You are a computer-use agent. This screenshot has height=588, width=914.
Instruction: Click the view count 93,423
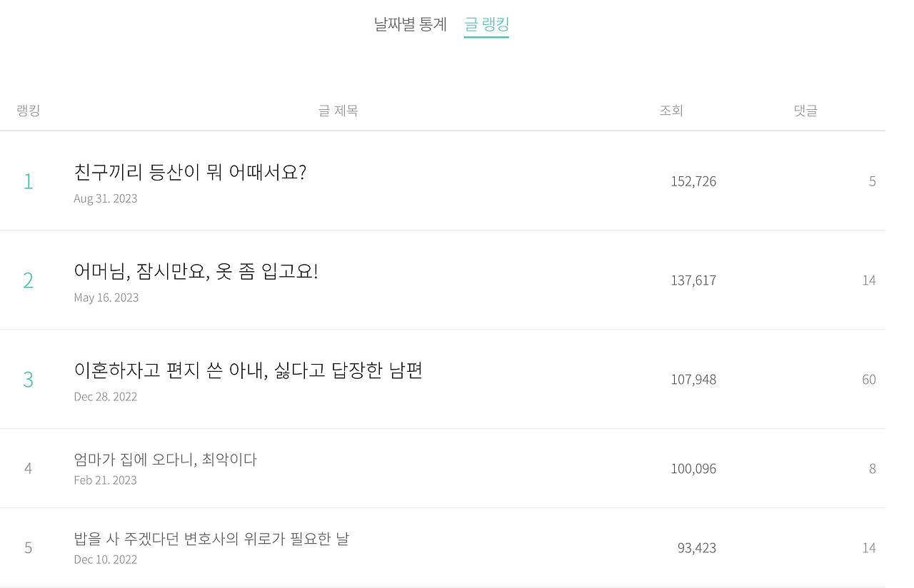point(697,548)
